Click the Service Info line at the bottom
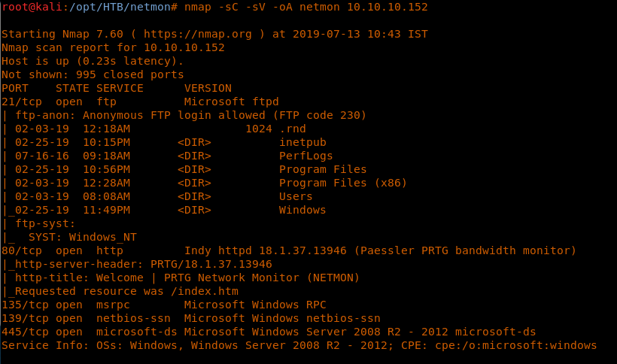The width and height of the screenshot is (617, 364). click(299, 345)
